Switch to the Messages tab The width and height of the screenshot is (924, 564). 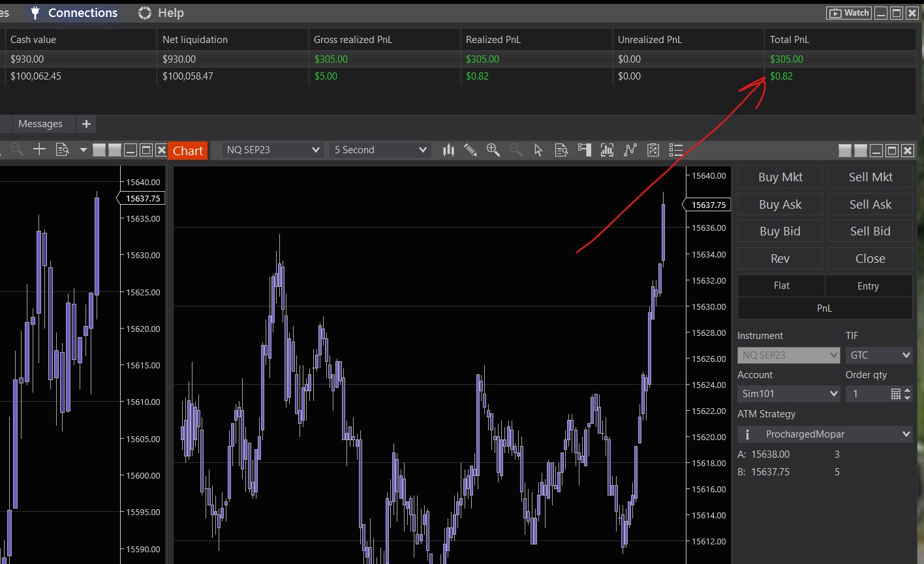[x=40, y=124]
